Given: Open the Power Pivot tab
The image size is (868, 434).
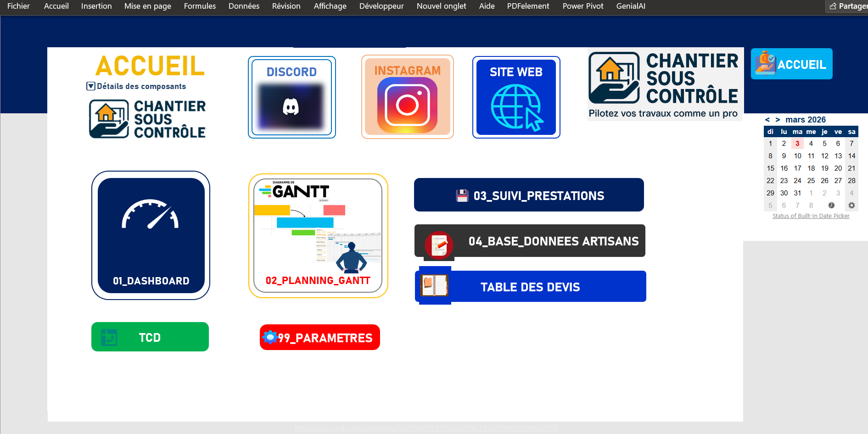Looking at the screenshot, I should coord(583,6).
